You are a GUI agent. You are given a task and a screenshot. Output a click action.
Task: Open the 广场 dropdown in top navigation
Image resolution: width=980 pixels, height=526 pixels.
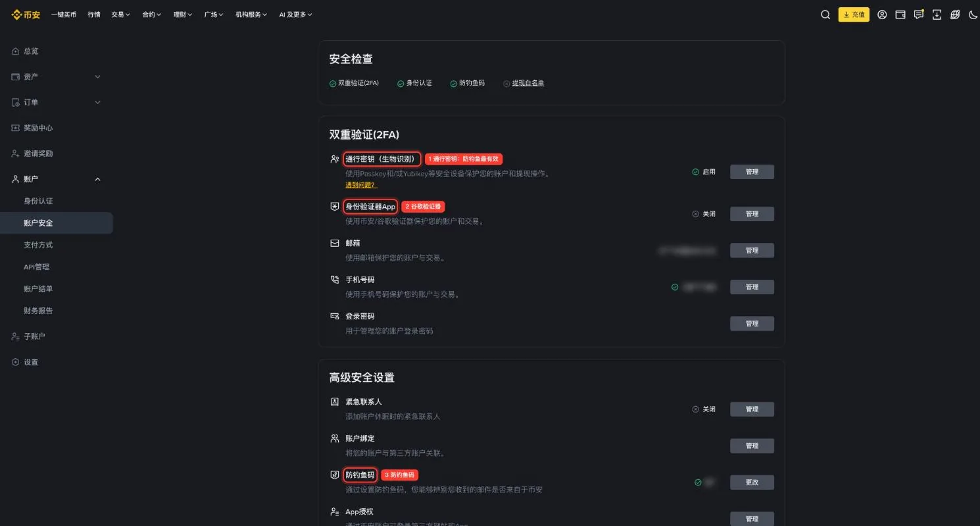click(214, 14)
